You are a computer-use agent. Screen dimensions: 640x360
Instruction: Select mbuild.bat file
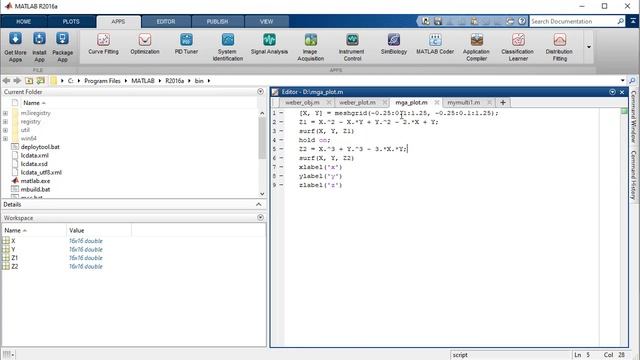pyautogui.click(x=36, y=189)
